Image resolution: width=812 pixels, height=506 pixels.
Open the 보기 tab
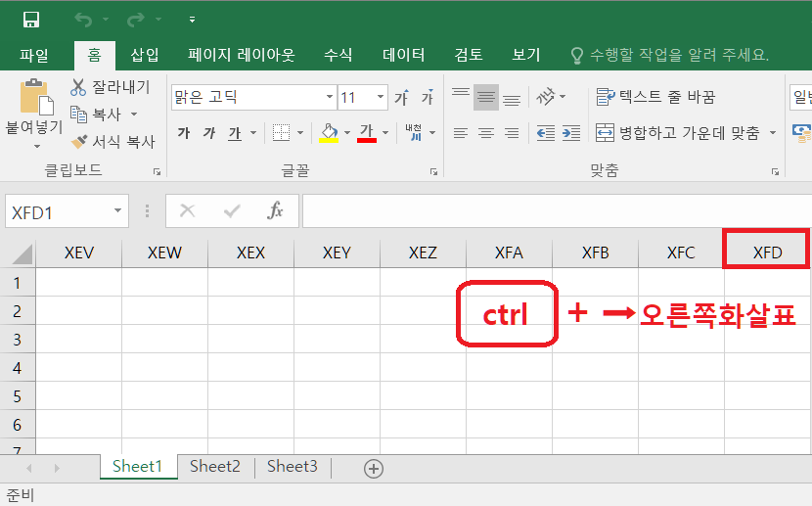[x=526, y=55]
